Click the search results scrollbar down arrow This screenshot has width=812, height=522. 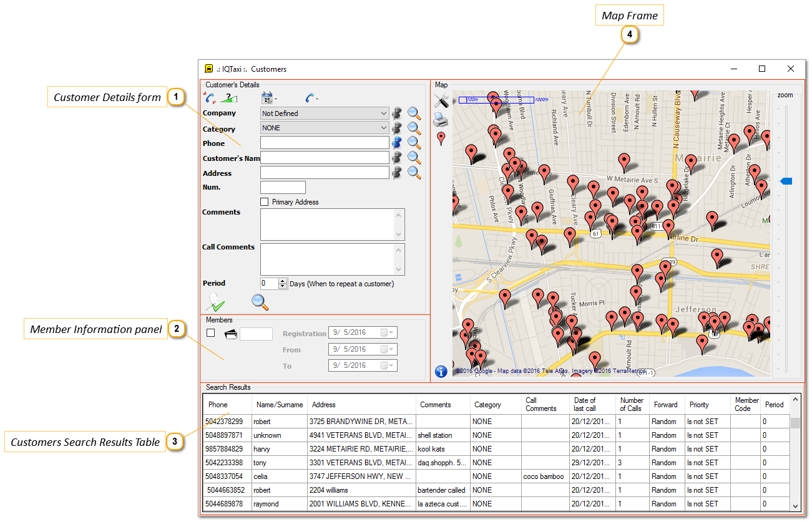point(795,506)
